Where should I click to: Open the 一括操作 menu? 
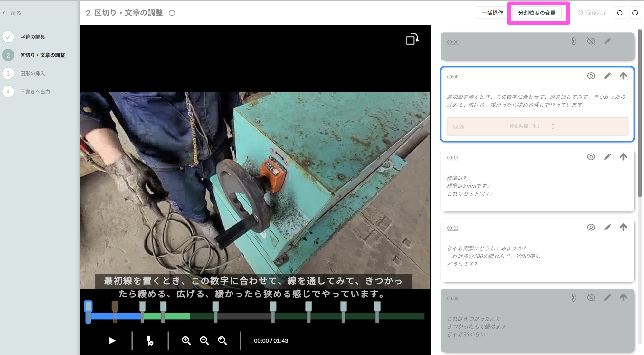coord(492,13)
